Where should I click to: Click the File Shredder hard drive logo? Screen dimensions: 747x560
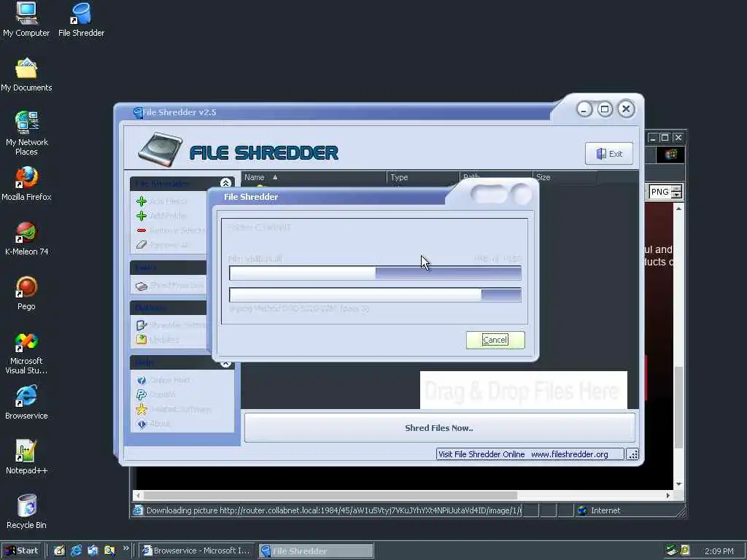160,150
